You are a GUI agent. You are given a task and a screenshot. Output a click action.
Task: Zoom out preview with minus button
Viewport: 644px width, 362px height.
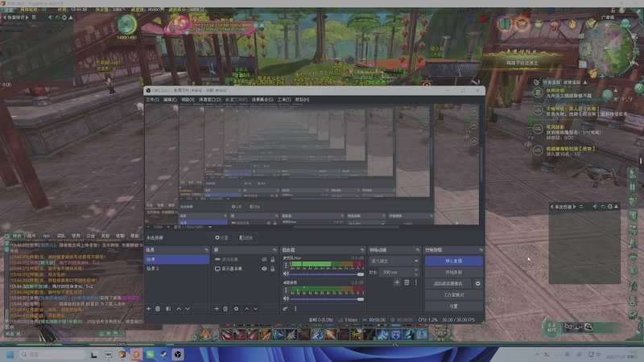(148, 227)
